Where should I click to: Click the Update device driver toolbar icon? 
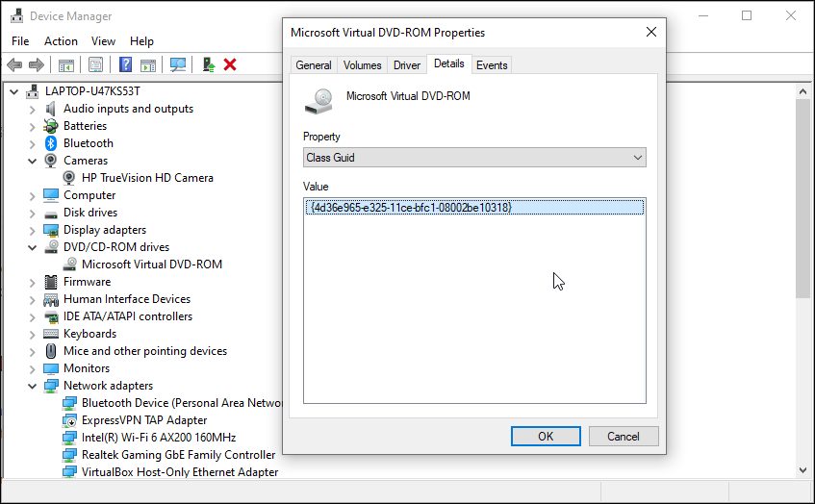point(207,64)
